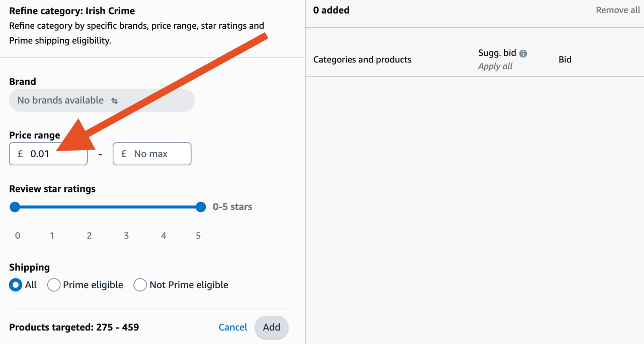644x344 pixels.
Task: Click the 3 mark on the star rating scale
Action: click(126, 236)
